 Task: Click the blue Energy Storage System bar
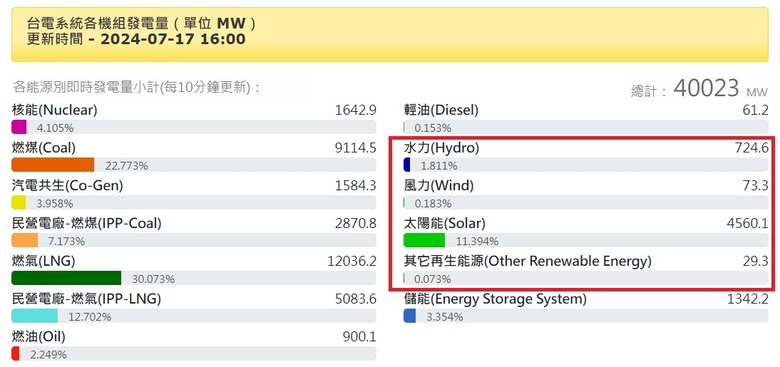pyautogui.click(x=409, y=316)
